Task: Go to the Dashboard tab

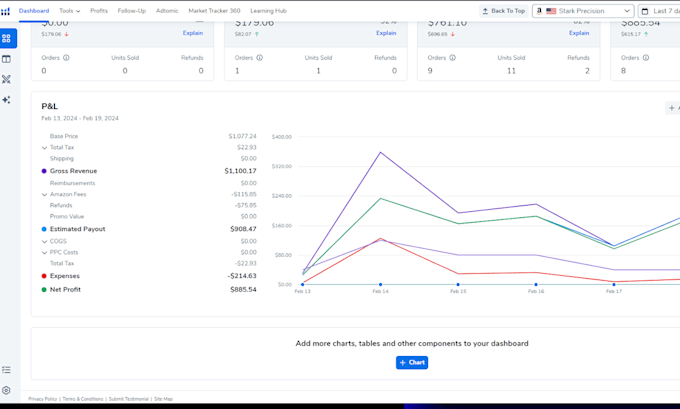Action: 34,11
